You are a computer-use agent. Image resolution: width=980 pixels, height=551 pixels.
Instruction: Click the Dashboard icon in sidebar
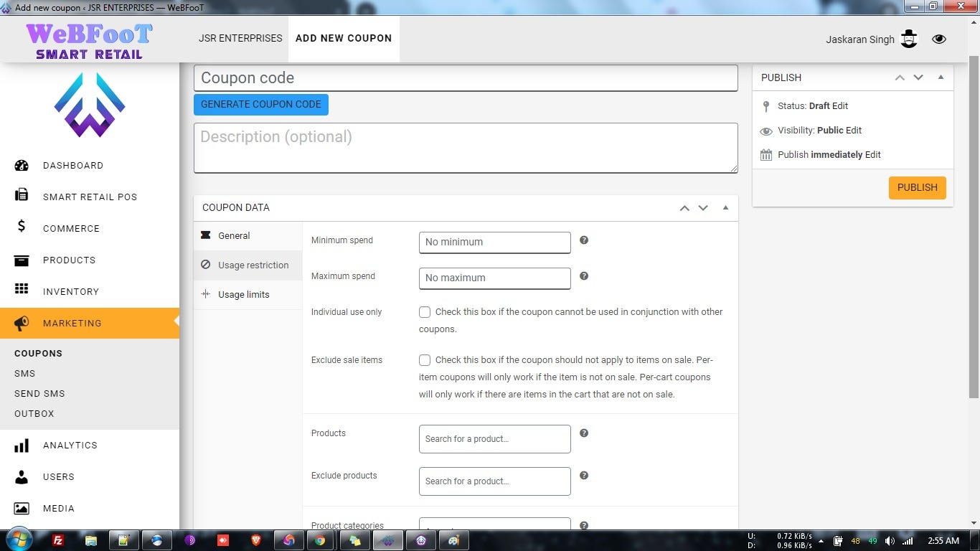click(22, 165)
